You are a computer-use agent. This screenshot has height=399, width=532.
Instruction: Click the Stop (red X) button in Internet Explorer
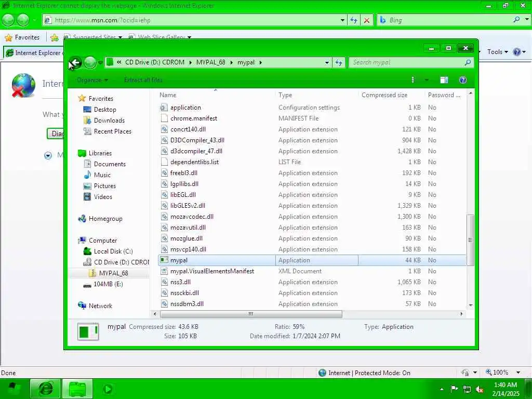[x=366, y=20]
